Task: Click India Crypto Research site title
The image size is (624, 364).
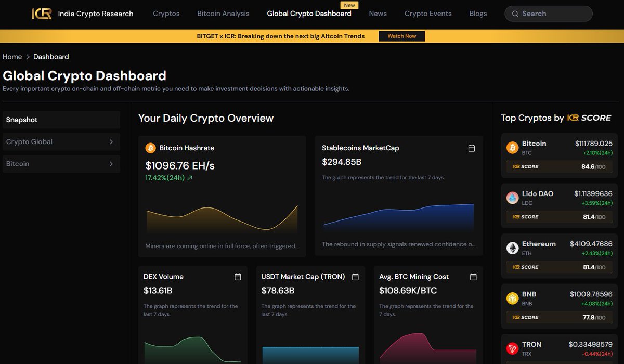Action: pyautogui.click(x=96, y=14)
